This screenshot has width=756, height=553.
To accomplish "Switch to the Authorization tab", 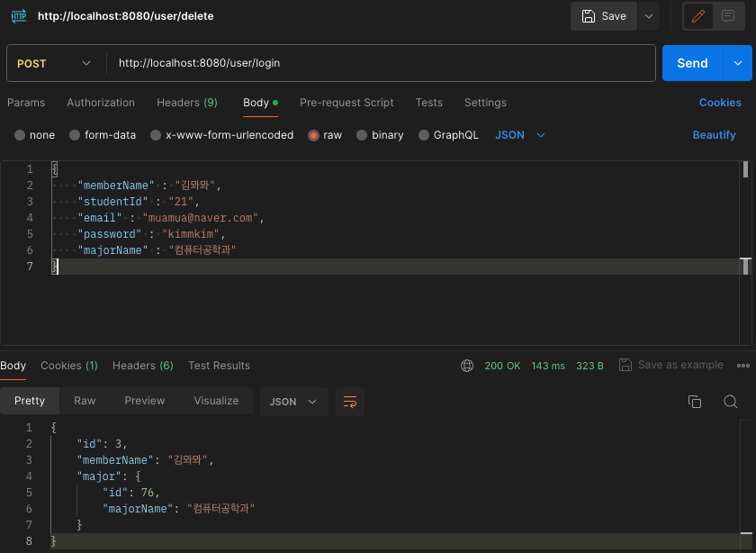I will click(x=101, y=103).
